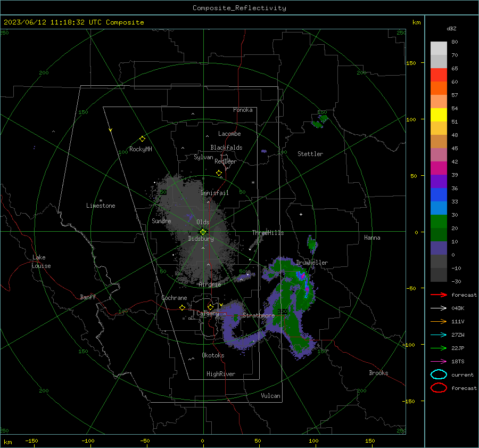
Task: Click the red forecast ellipse in legend
Action: pyautogui.click(x=439, y=388)
